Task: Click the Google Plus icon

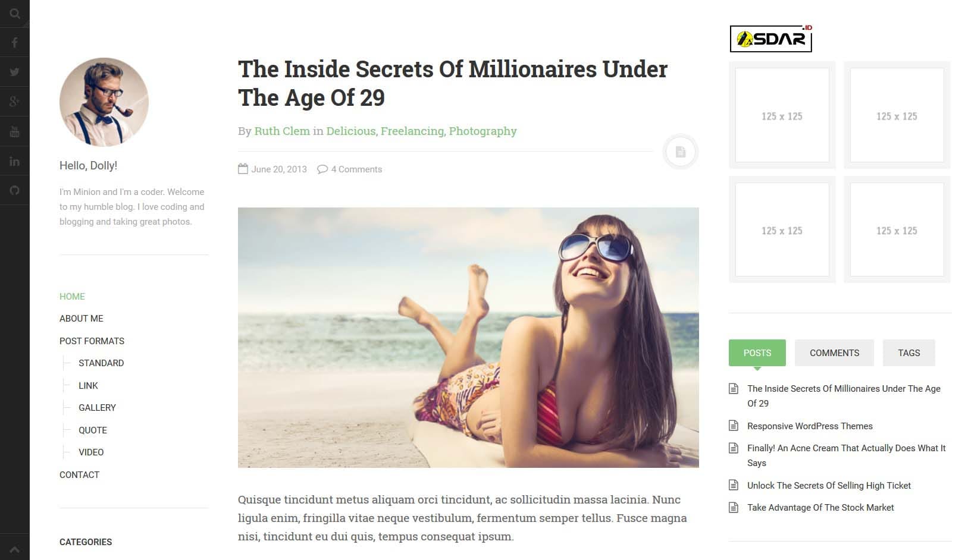Action: (x=15, y=102)
